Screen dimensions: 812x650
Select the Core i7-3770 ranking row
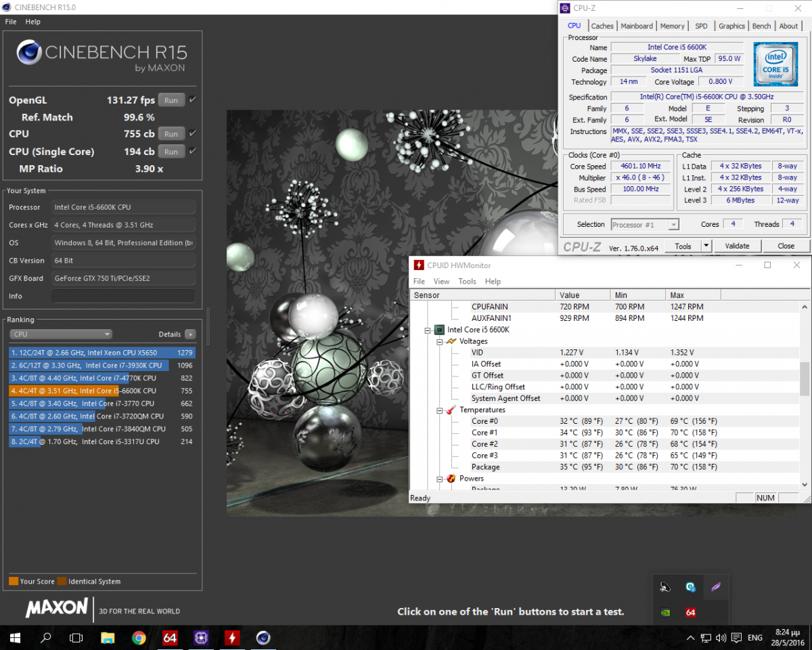coord(102,404)
